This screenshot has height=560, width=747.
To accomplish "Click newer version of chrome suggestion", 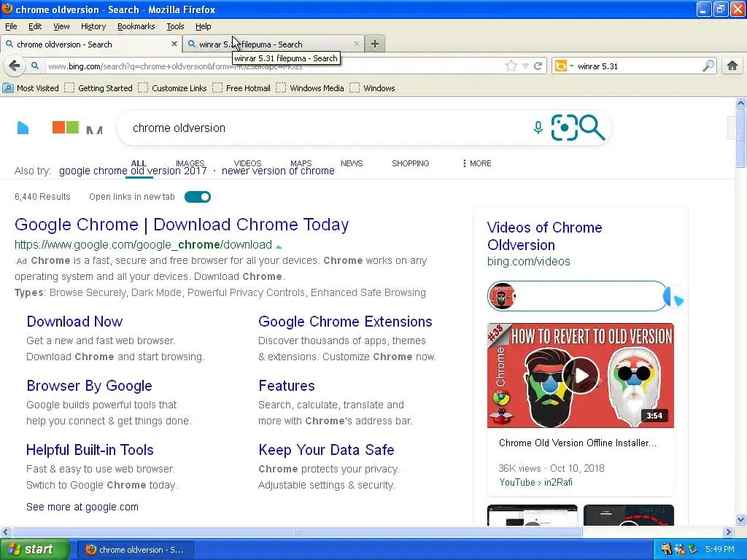I will (278, 171).
